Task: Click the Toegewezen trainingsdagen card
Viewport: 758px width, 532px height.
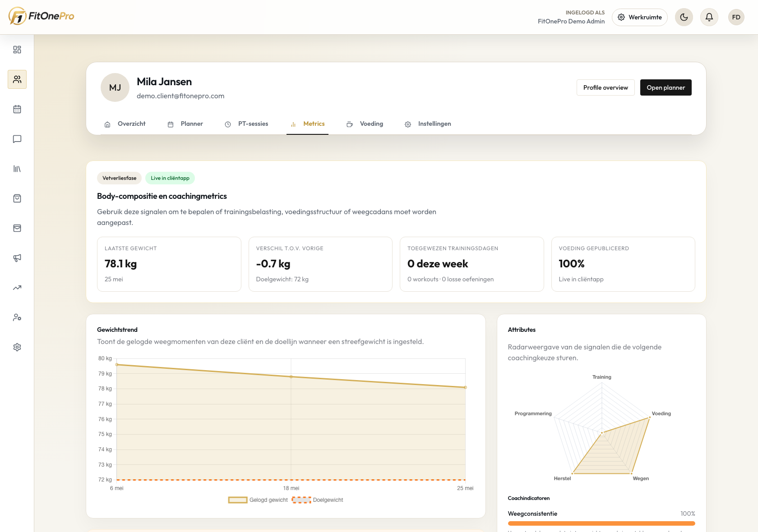Action: 472,264
